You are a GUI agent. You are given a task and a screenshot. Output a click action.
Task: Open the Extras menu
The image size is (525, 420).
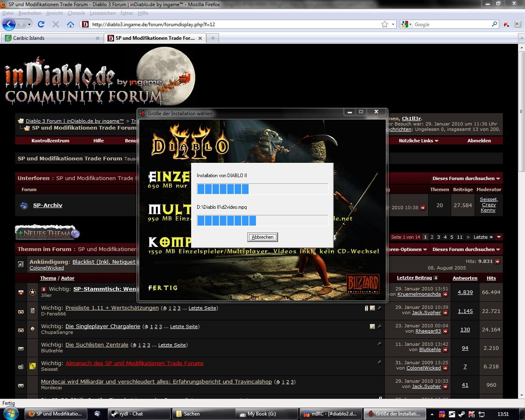(127, 13)
